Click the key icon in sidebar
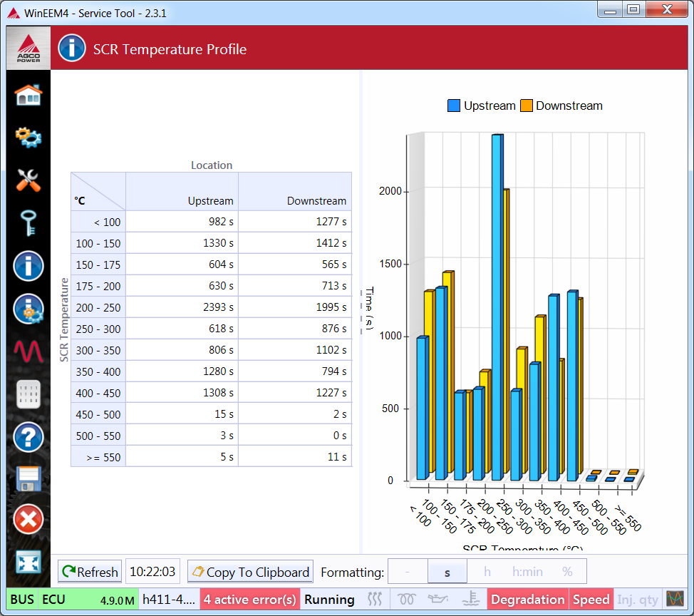Viewport: 694px width, 616px height. [29, 223]
